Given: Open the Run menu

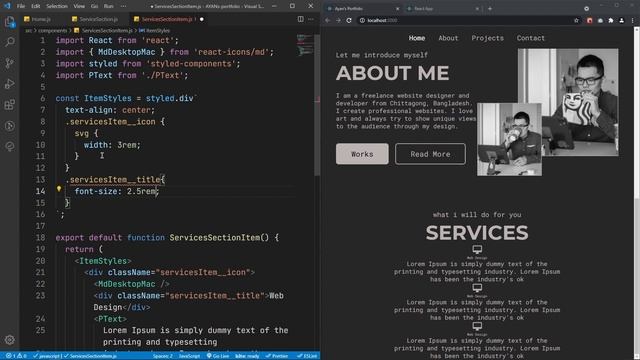Looking at the screenshot, I should [x=108, y=6].
